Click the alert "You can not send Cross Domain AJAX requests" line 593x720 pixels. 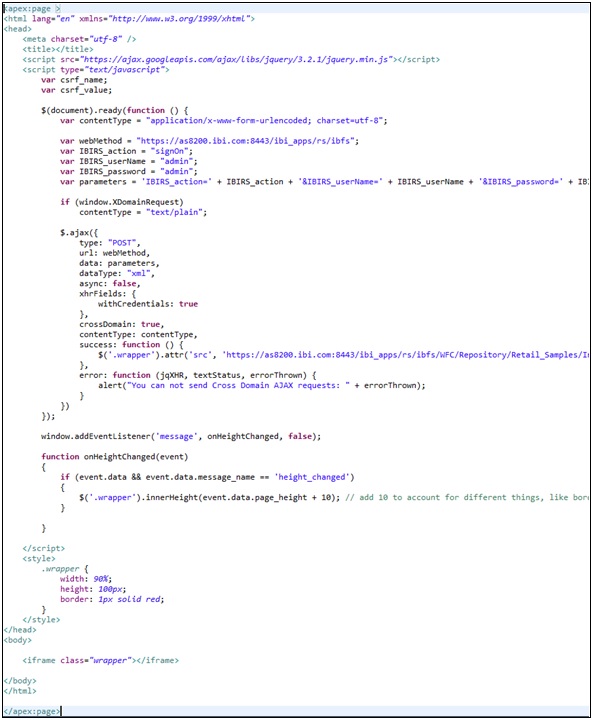coord(262,385)
